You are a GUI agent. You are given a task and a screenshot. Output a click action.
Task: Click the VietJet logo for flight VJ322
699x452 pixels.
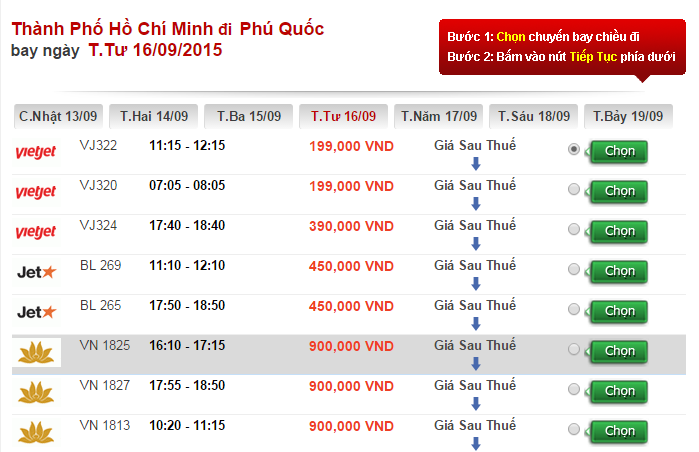[x=36, y=152]
